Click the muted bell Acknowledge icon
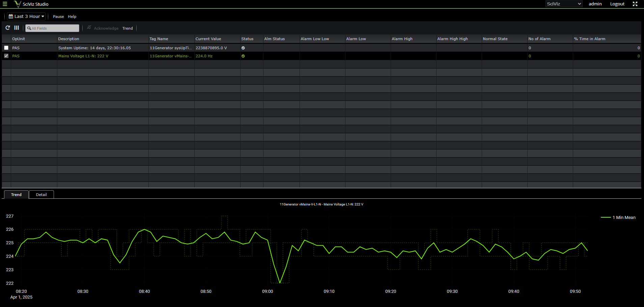Screen dimensions: 644x307 (89, 28)
